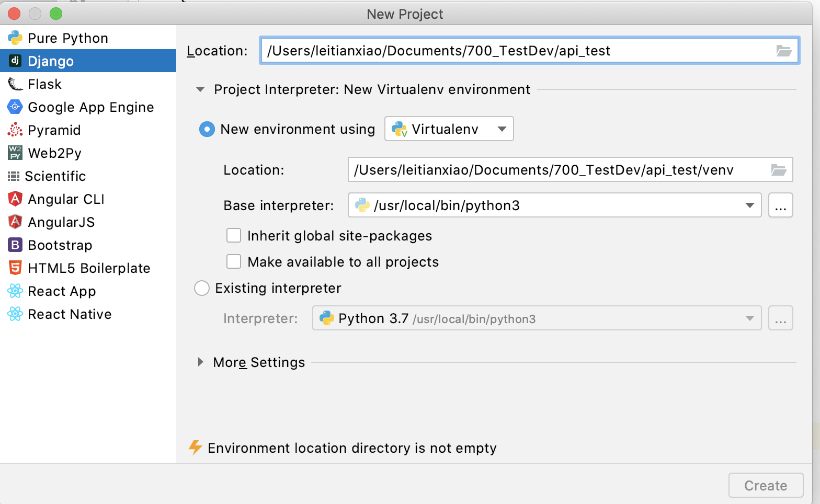Open the Base interpreter dropdown
This screenshot has width=820, height=504.
[749, 205]
